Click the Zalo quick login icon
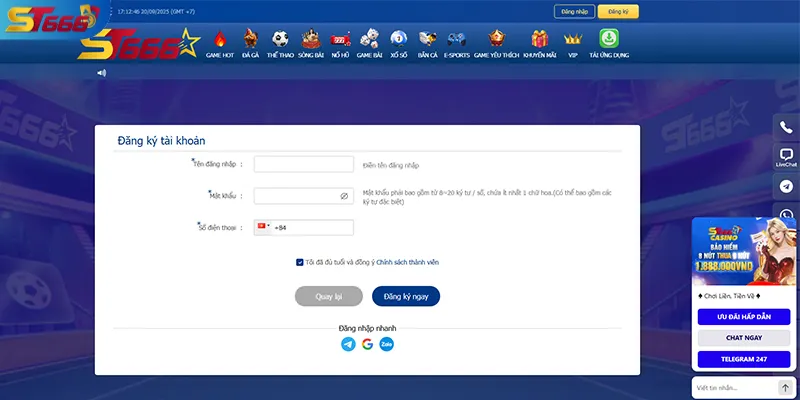 (386, 344)
